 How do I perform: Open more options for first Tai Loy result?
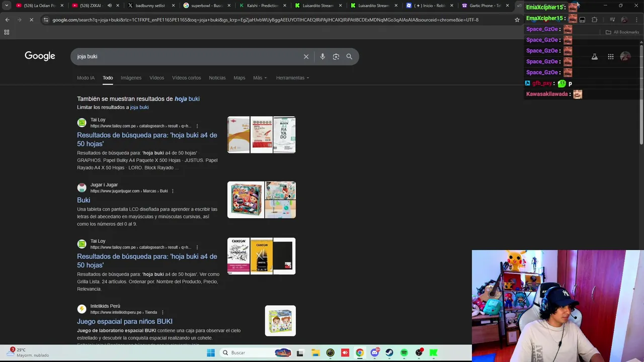pos(197,126)
